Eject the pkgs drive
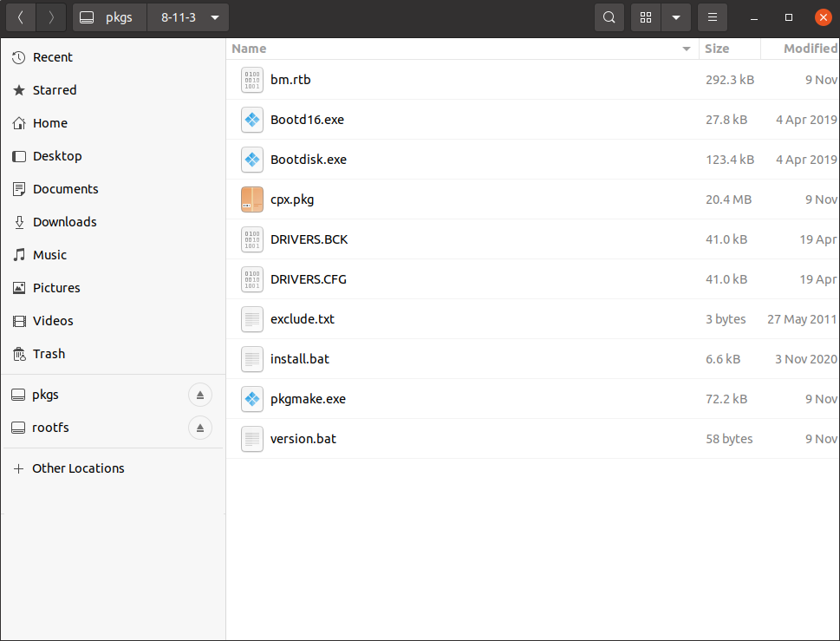Image resolution: width=840 pixels, height=641 pixels. (200, 395)
